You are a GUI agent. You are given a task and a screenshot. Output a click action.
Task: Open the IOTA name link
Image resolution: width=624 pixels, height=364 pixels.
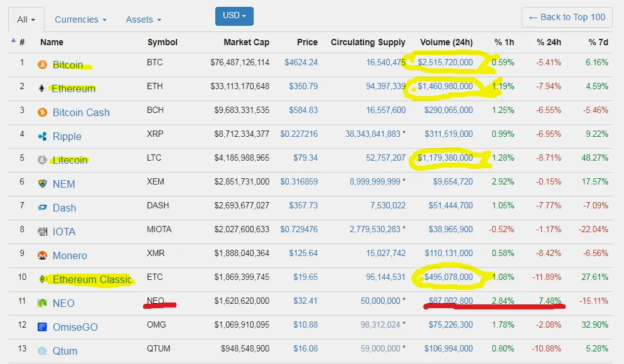(64, 232)
